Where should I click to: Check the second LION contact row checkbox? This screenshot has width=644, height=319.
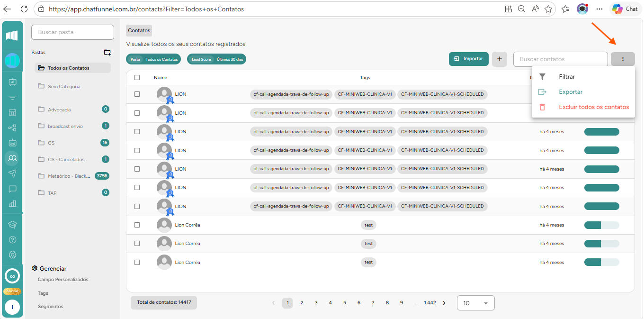click(x=137, y=113)
